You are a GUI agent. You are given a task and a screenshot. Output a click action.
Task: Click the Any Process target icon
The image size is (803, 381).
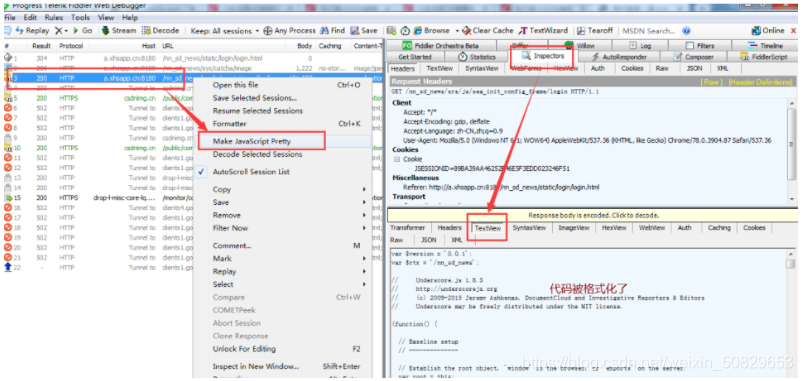click(268, 31)
